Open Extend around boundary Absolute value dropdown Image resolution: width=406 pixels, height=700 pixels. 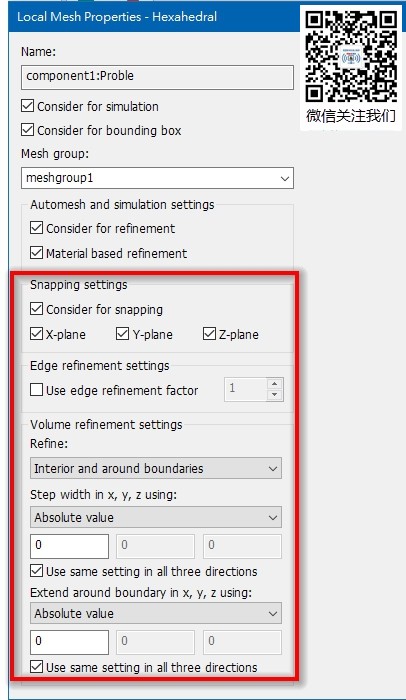click(156, 613)
